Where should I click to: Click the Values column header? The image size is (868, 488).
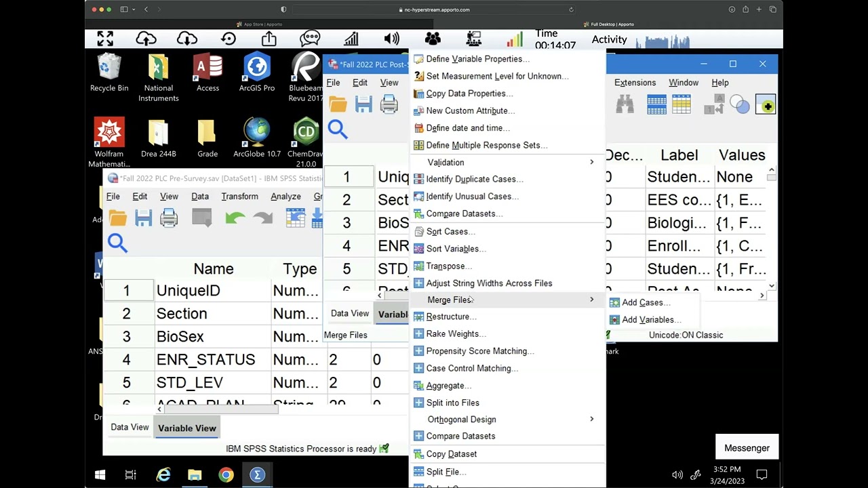742,155
